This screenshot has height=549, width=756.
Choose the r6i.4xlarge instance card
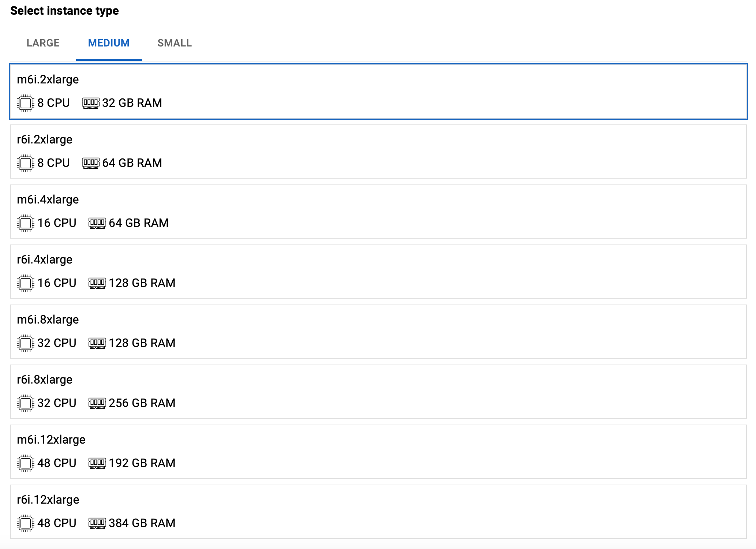(378, 272)
